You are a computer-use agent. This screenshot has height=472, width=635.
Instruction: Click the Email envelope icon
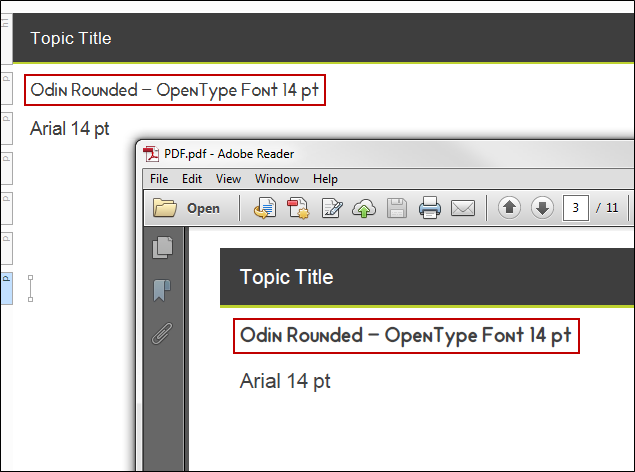coord(461,208)
